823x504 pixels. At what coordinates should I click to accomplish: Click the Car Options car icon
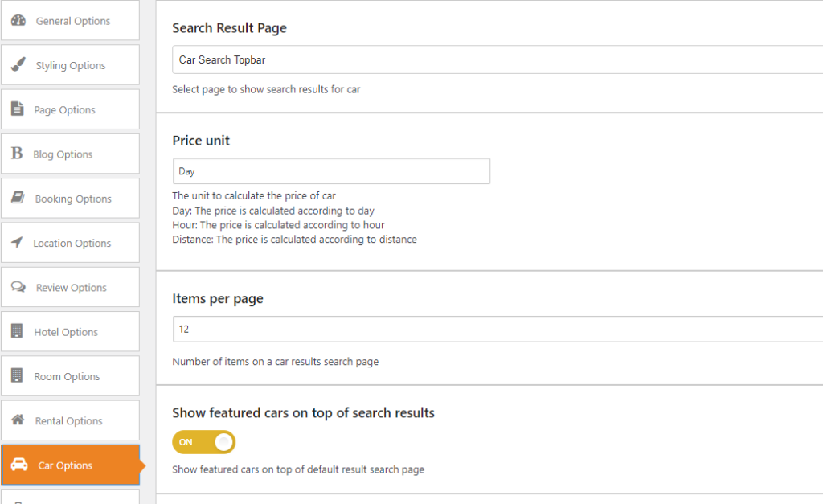coord(18,465)
